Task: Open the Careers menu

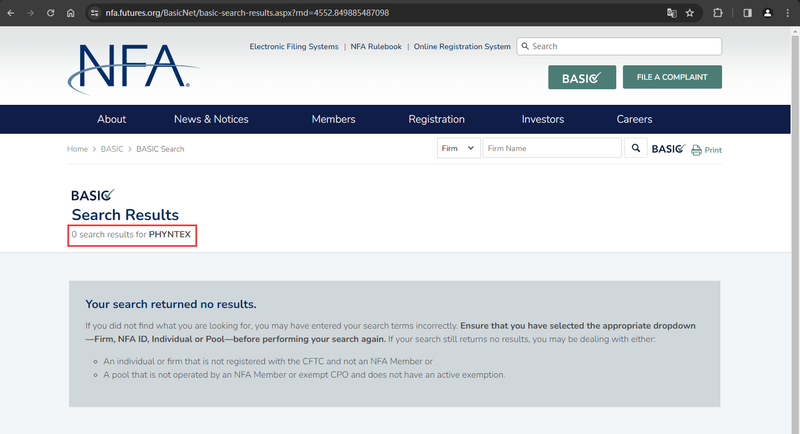Action: coord(634,119)
